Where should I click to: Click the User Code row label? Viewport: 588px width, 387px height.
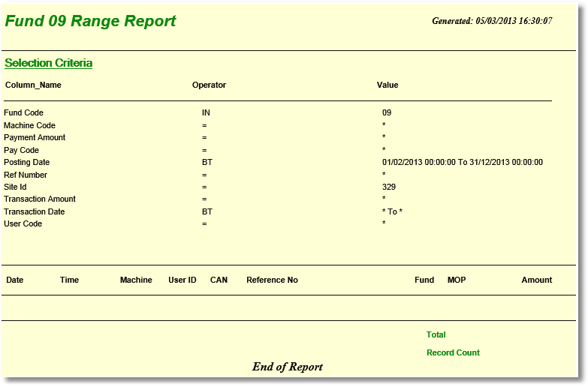pos(23,223)
